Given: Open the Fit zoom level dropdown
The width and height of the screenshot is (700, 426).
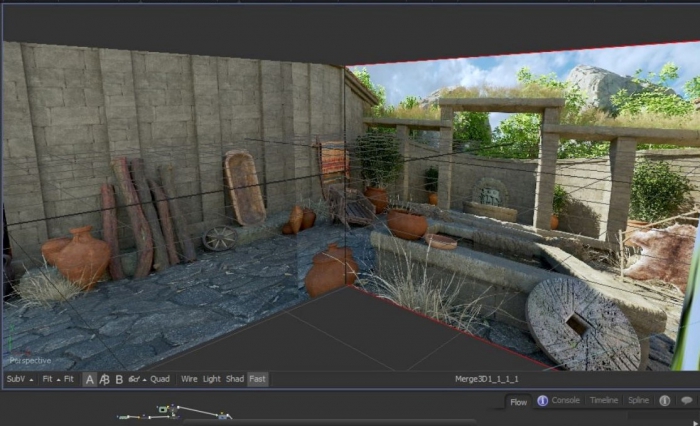Looking at the screenshot, I should tap(49, 379).
